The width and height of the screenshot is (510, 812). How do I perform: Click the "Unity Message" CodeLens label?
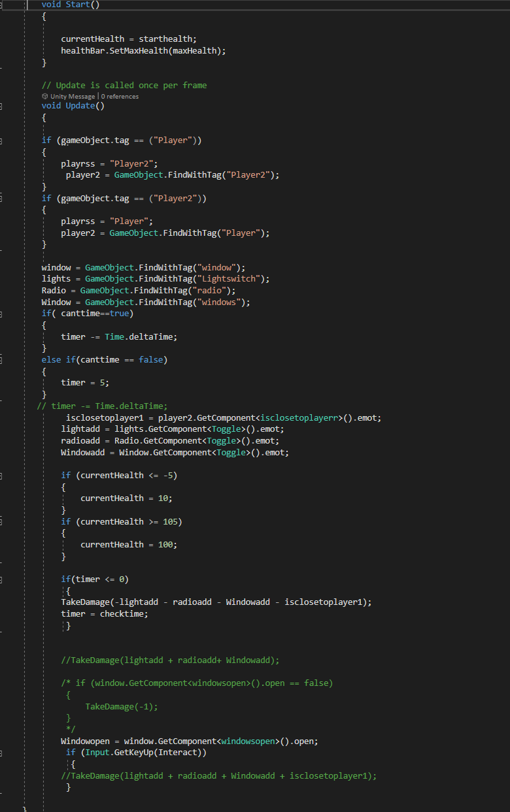(72, 96)
